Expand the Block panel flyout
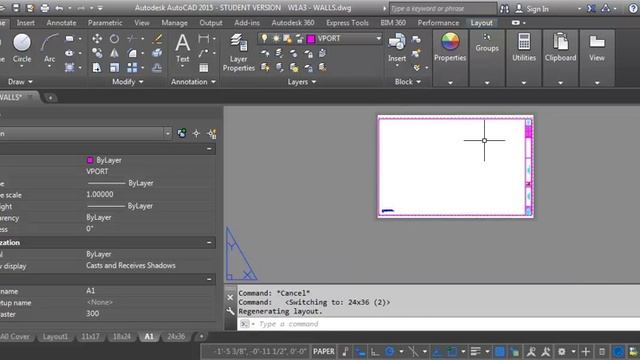 tap(408, 82)
